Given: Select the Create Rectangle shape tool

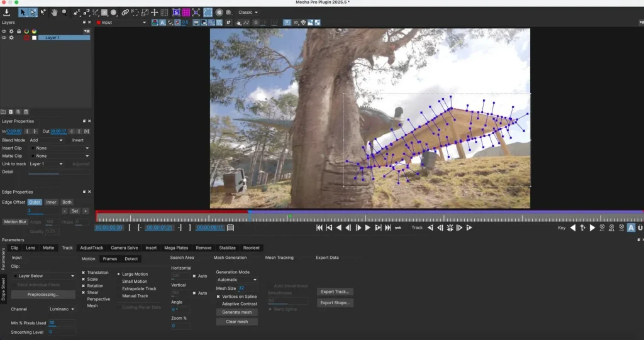Looking at the screenshot, I should [x=104, y=13].
